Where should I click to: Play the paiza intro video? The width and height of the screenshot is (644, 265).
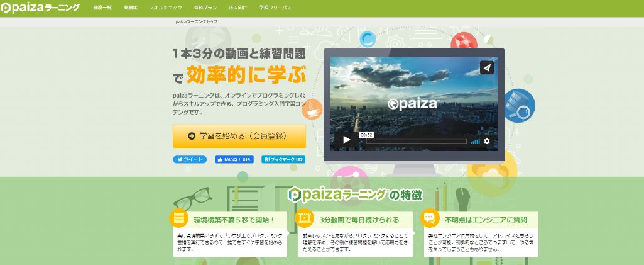click(347, 140)
